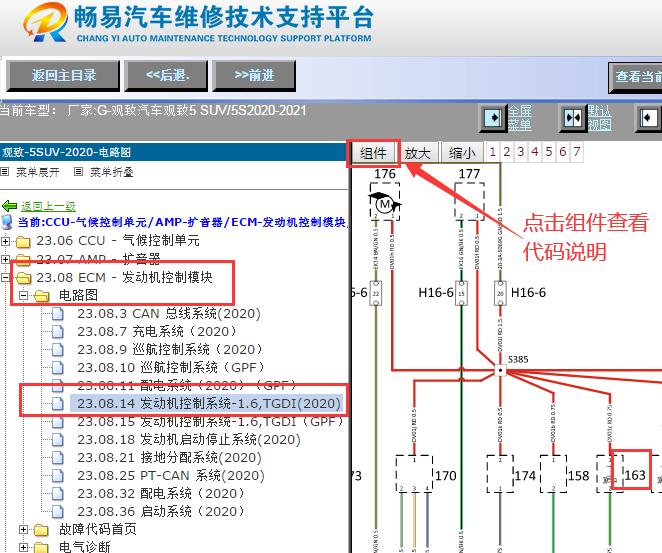Open 23.08.7 充电系统（2020）
Screen dimensions: 662x553
158,331
